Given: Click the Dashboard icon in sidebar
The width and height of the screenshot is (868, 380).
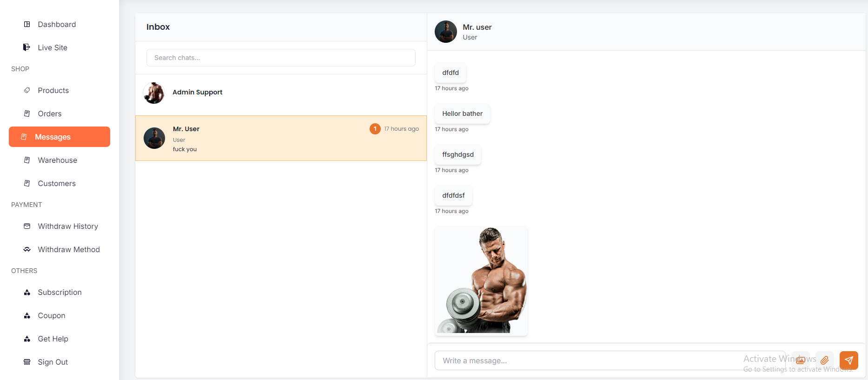Looking at the screenshot, I should pos(27,24).
